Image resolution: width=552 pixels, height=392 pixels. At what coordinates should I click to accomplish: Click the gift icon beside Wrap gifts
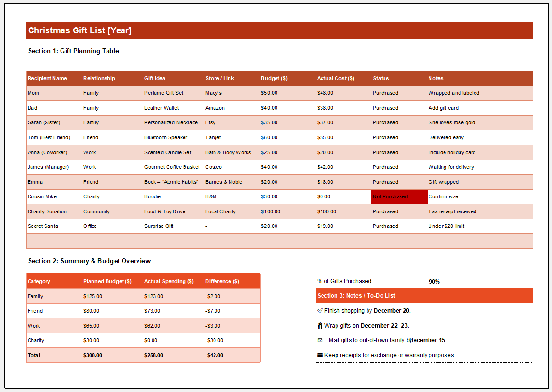[320, 326]
